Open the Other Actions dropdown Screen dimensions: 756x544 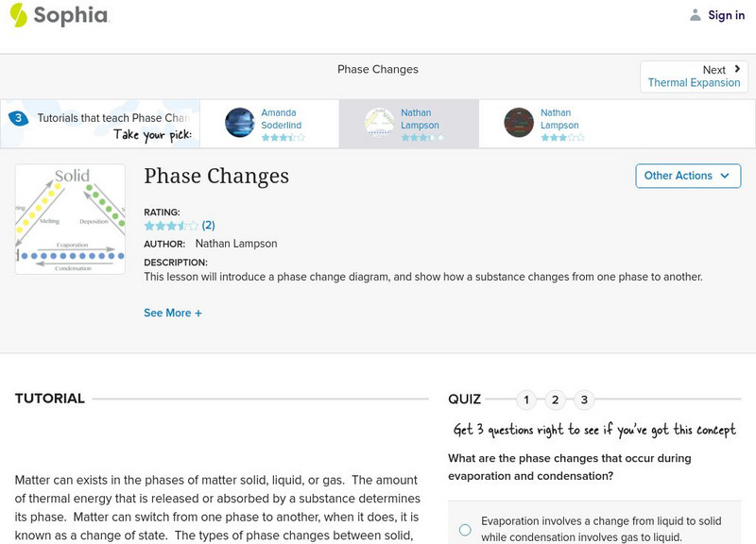pyautogui.click(x=687, y=176)
